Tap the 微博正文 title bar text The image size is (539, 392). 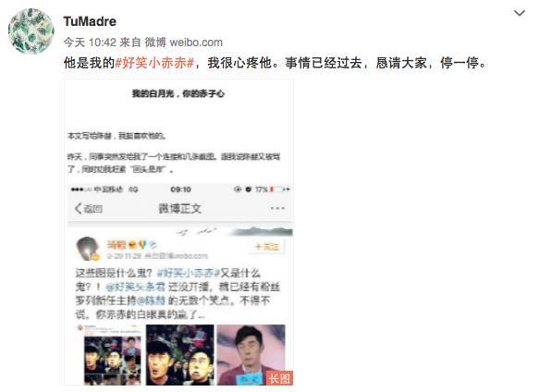(x=179, y=208)
